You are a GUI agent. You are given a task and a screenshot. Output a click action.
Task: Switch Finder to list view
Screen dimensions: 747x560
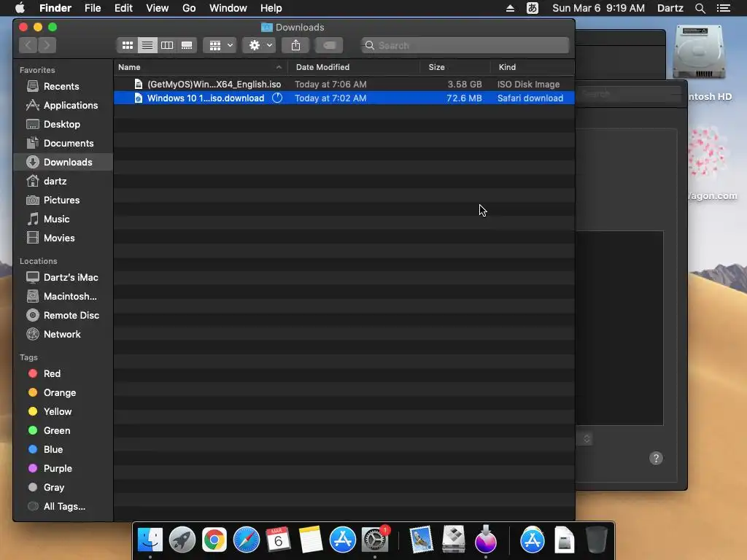(147, 45)
